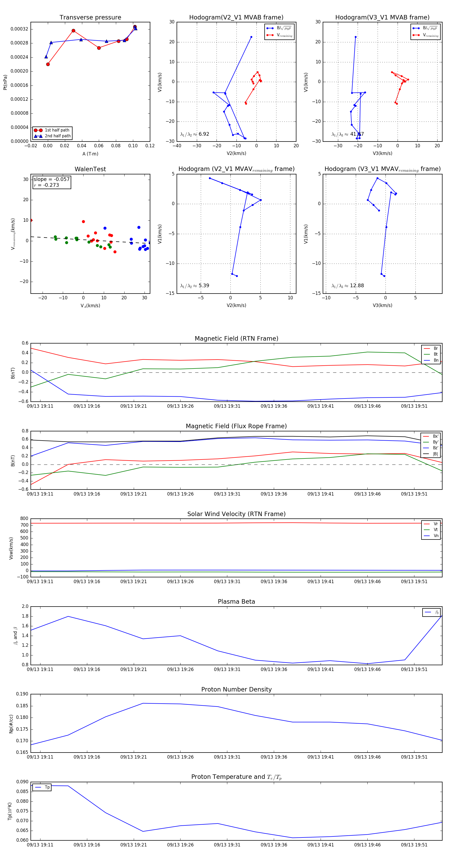Click the 'Proton Number Density' title
This screenshot has width=473, height=868.
(x=236, y=689)
